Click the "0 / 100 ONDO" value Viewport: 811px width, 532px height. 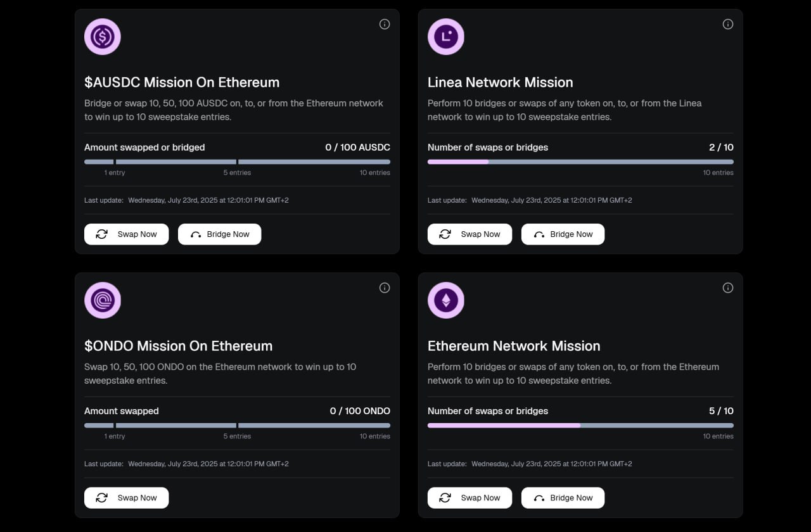360,411
